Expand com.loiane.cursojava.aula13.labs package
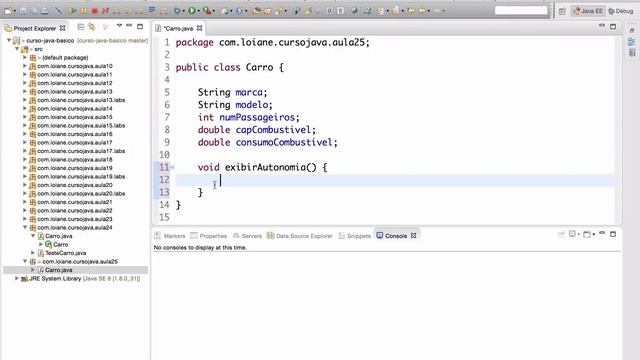This screenshot has height=360, width=640. 25,100
